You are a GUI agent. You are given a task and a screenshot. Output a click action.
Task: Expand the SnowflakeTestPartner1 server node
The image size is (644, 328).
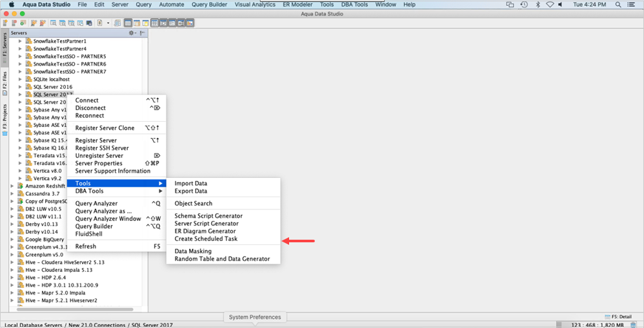20,41
